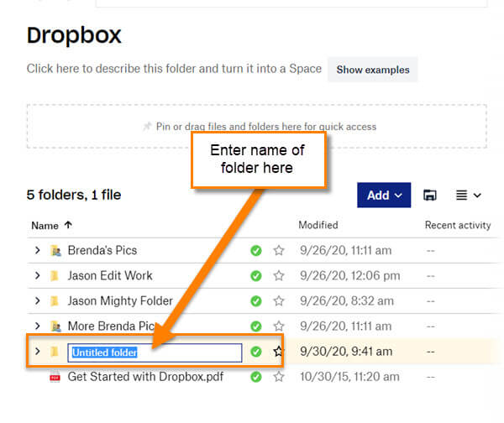
Task: Click the pin or drag quick access area
Action: click(x=257, y=126)
